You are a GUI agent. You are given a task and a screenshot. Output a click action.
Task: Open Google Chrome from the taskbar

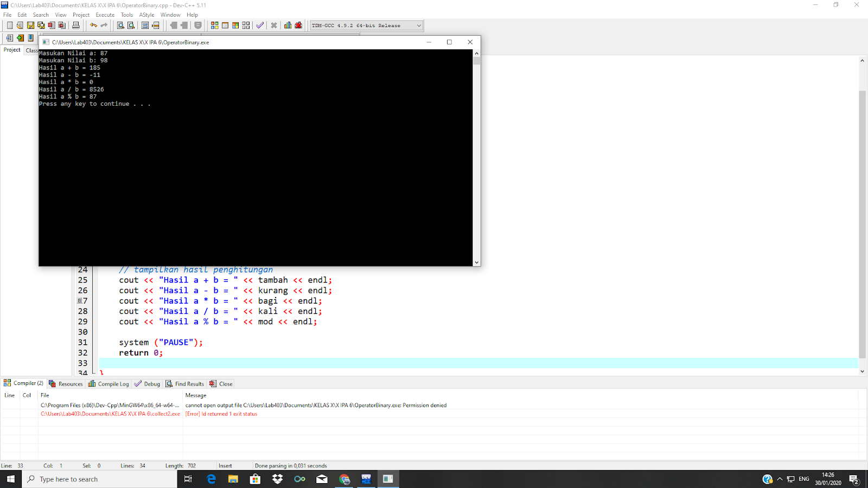344,479
